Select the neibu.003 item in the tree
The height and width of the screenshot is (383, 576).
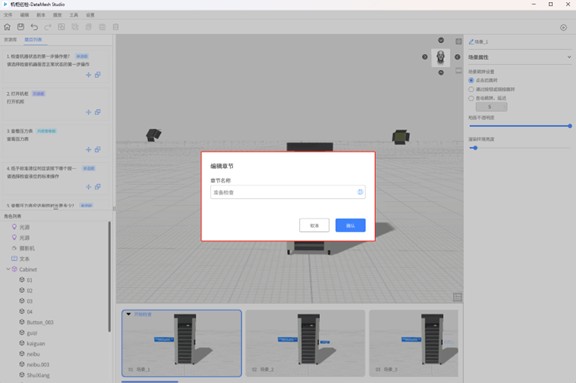click(x=55, y=364)
